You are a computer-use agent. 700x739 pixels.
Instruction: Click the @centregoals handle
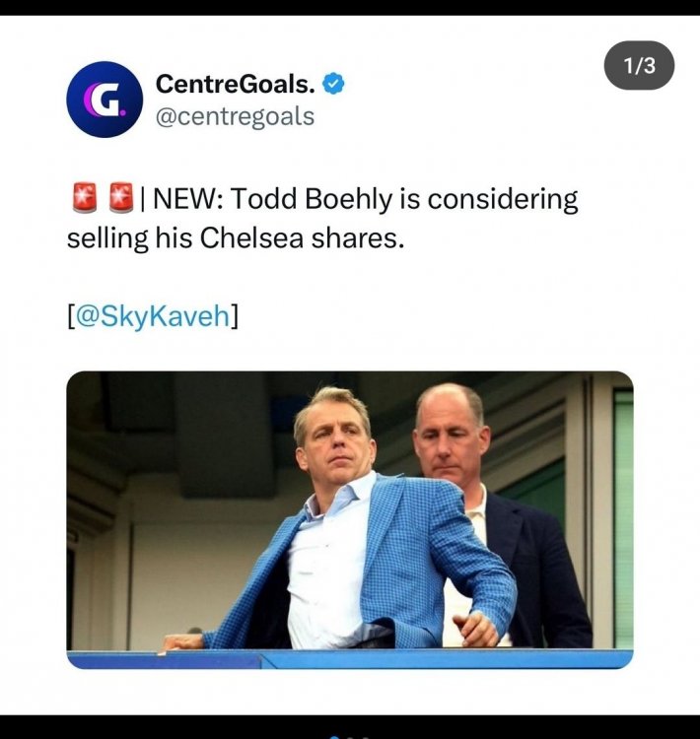click(x=235, y=116)
